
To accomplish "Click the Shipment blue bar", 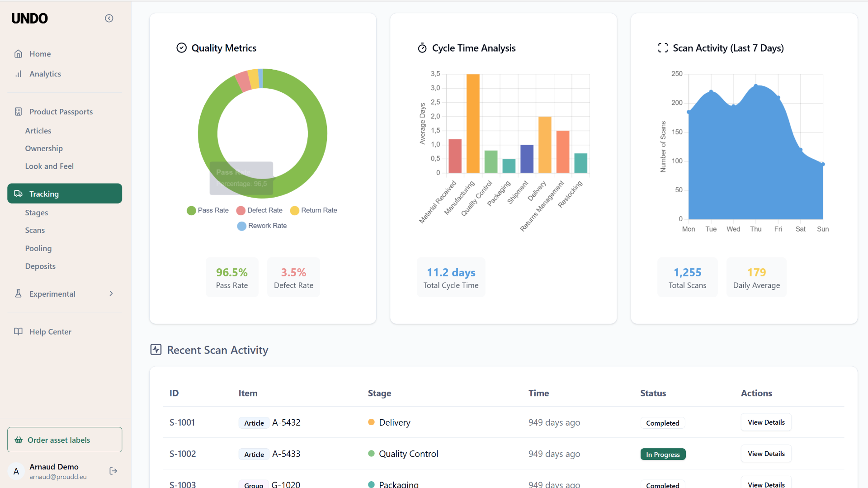I will (x=527, y=159).
